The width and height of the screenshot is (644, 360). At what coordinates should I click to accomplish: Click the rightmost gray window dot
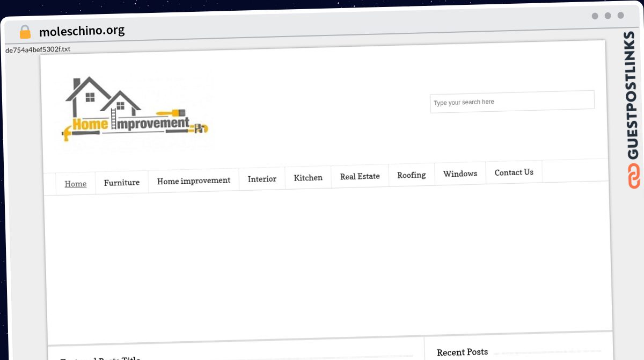621,16
